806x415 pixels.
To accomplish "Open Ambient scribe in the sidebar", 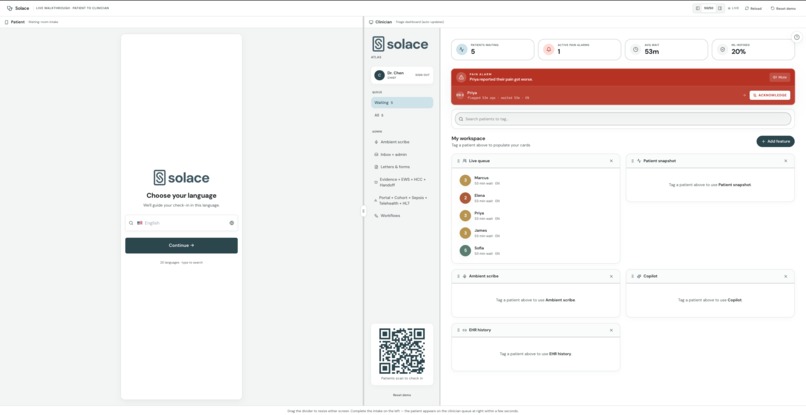I will [402, 141].
